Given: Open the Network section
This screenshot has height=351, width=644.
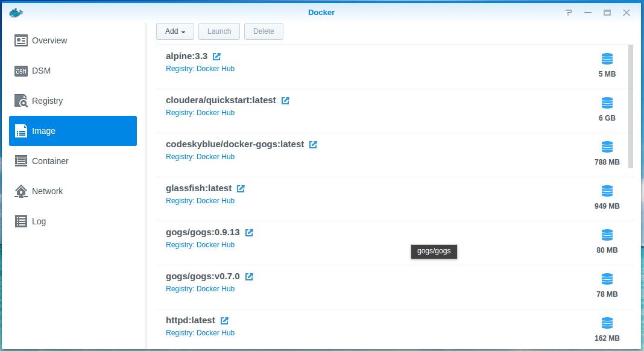Looking at the screenshot, I should pyautogui.click(x=73, y=191).
